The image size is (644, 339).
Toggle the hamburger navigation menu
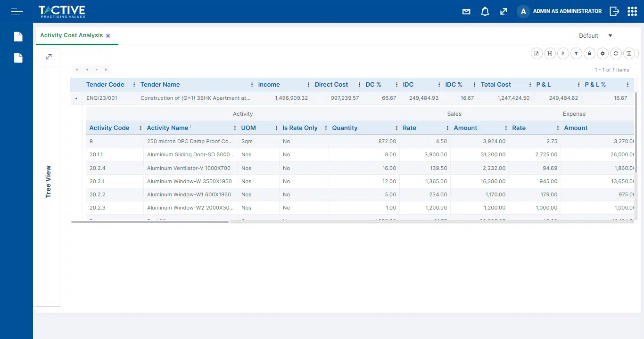[17, 11]
